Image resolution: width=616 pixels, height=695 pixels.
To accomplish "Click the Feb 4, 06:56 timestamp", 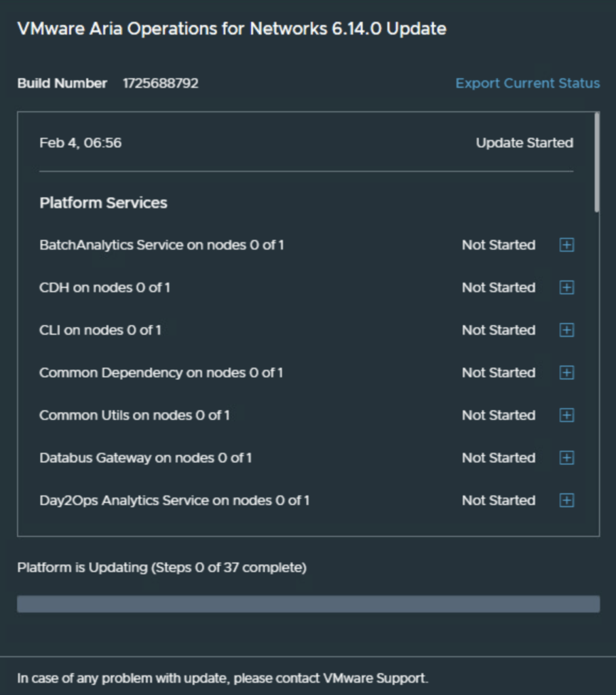I will tap(81, 143).
